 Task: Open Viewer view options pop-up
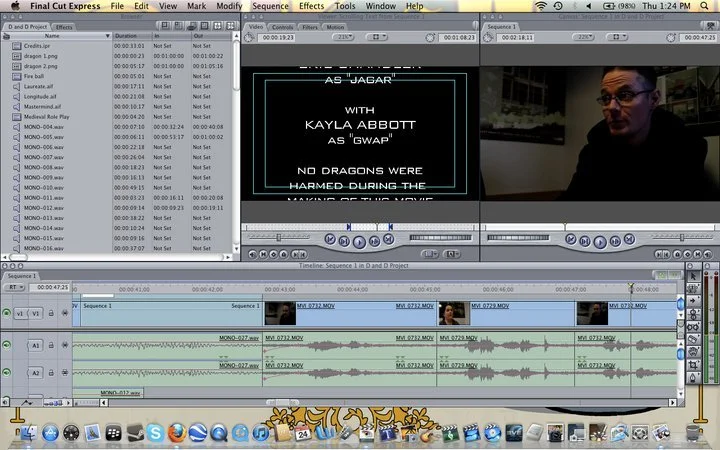[379, 37]
